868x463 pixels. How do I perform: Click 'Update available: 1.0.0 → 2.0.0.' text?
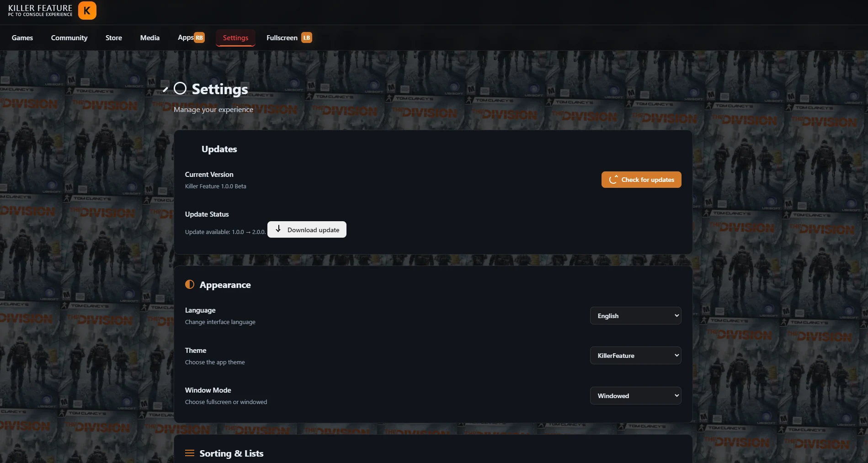[x=225, y=232]
